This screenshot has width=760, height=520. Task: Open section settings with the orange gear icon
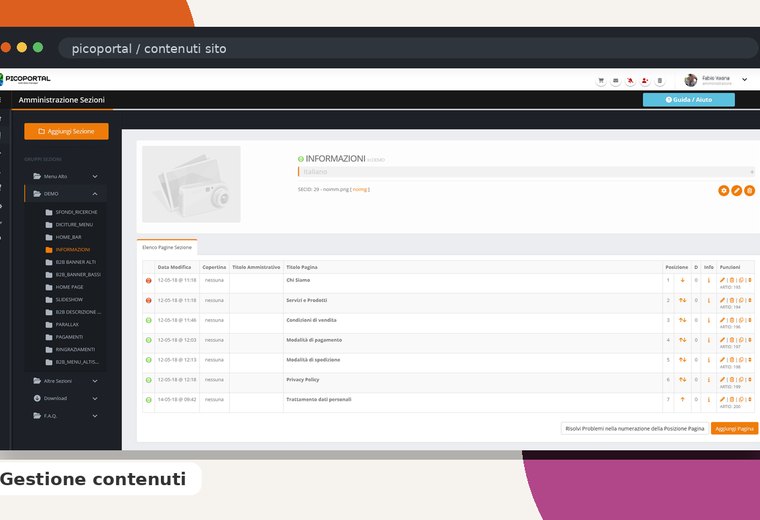pos(723,190)
